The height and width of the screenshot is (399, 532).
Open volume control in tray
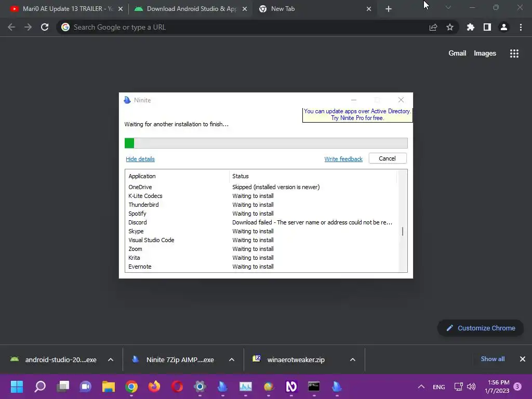pyautogui.click(x=471, y=387)
